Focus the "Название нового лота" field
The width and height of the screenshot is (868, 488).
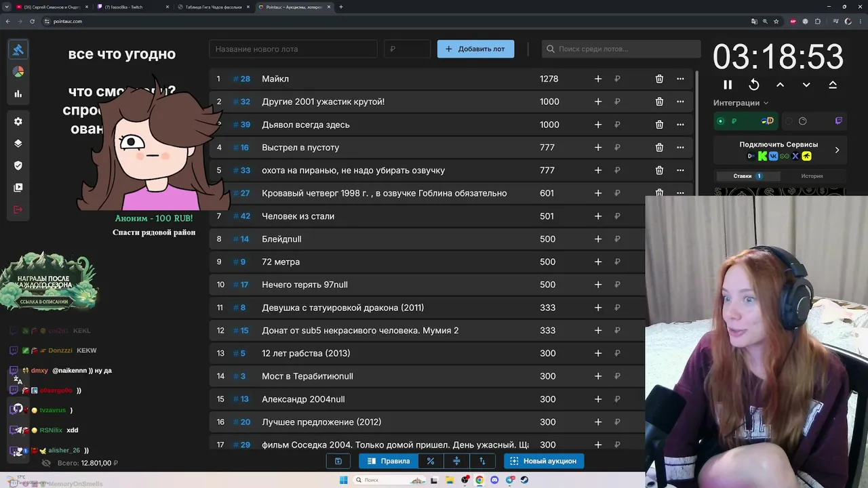point(293,49)
